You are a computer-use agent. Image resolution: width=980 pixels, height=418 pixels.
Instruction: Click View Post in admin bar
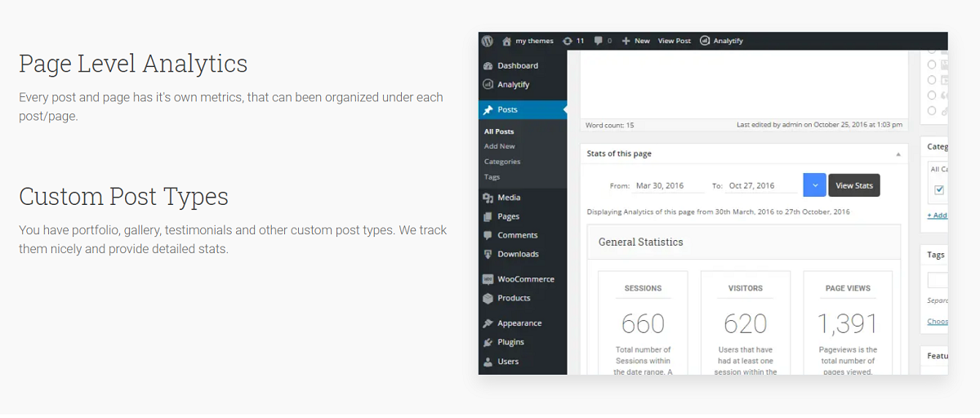(675, 41)
